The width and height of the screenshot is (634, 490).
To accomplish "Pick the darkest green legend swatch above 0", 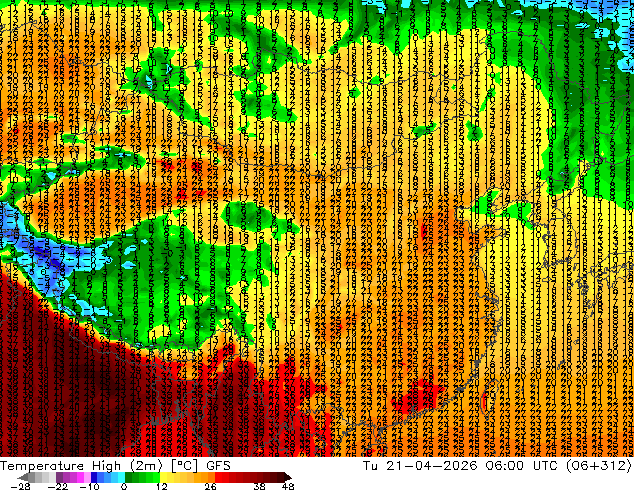I will coord(129,477).
